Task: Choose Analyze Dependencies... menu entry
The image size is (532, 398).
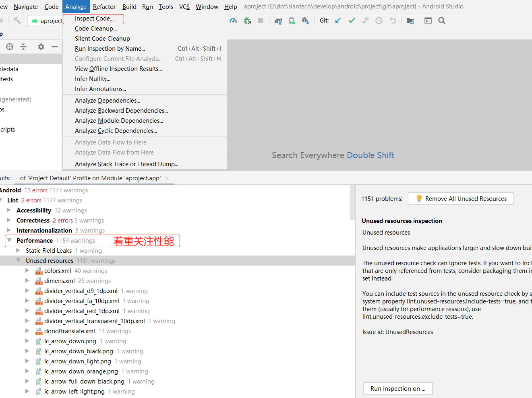Action: pyautogui.click(x=145, y=101)
